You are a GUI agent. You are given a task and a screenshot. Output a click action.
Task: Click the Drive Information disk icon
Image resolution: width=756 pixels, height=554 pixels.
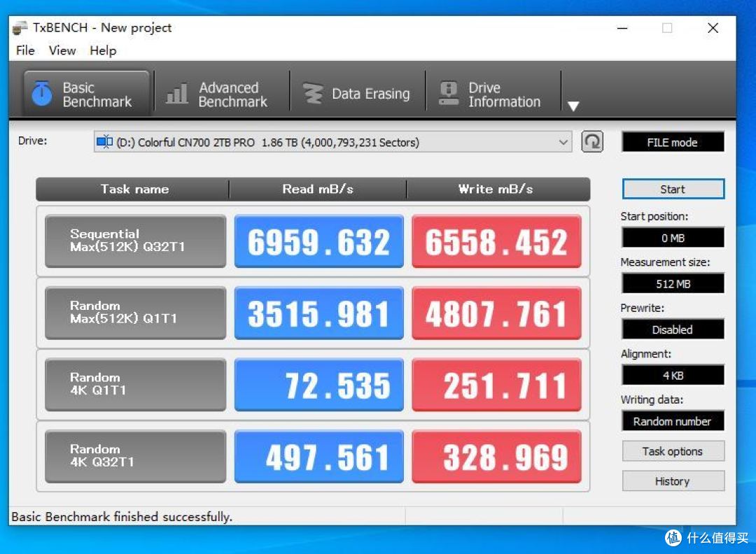click(449, 94)
